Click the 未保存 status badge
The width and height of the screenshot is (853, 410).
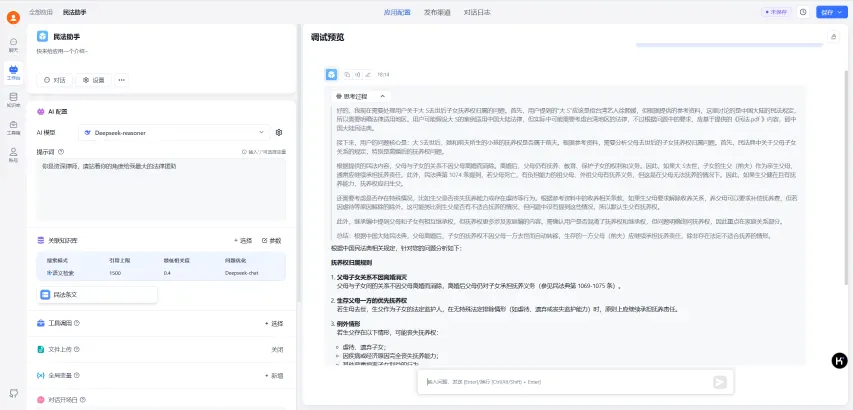pos(776,12)
